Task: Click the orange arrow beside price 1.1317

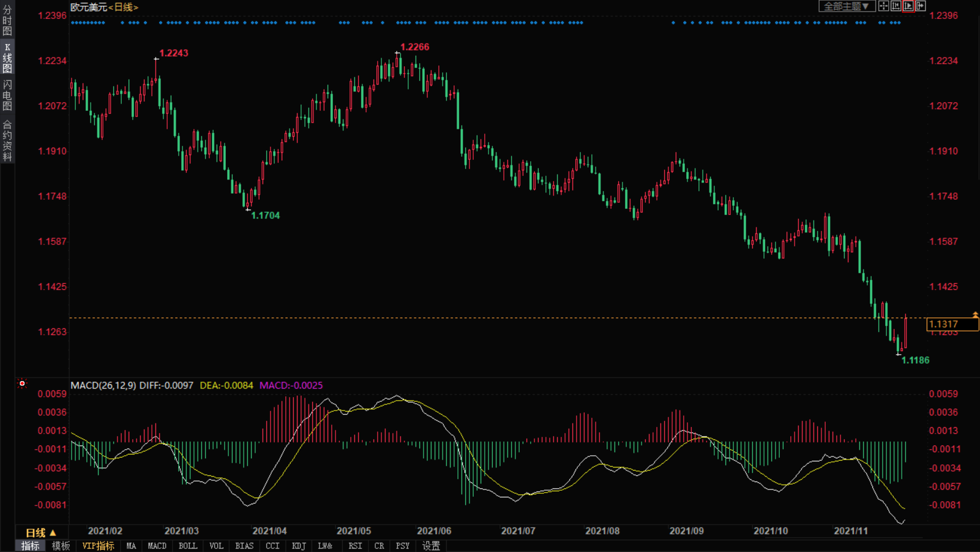Action: click(975, 315)
